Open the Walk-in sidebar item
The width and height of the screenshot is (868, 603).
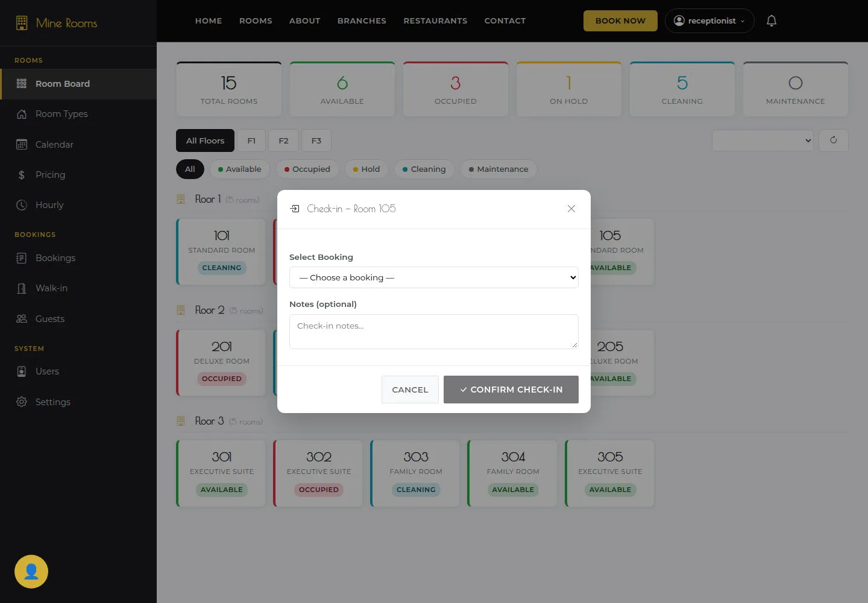pos(78,288)
